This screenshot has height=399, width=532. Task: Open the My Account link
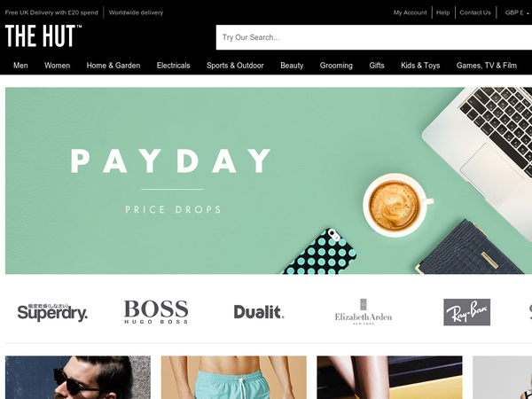coord(411,12)
